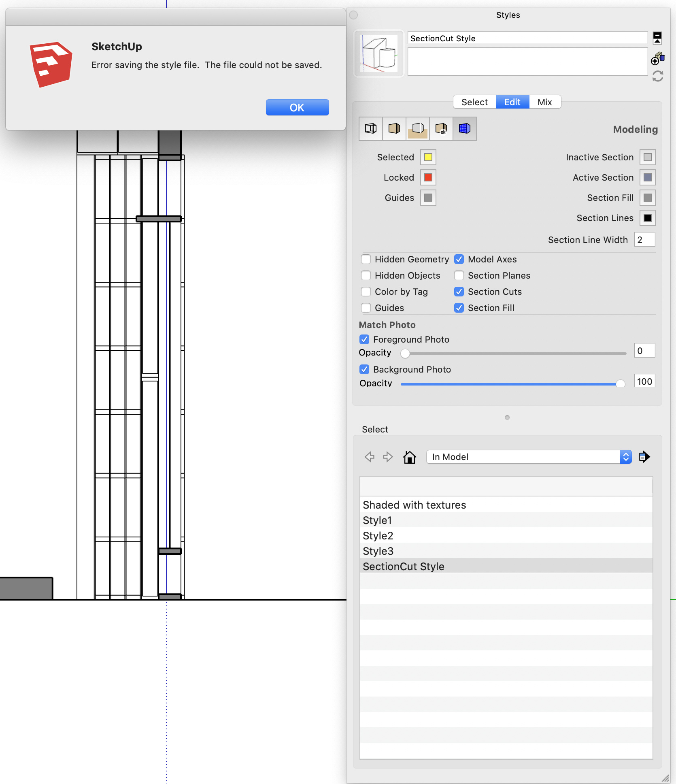
Task: Disable the Section Cuts checkbox
Action: (459, 292)
